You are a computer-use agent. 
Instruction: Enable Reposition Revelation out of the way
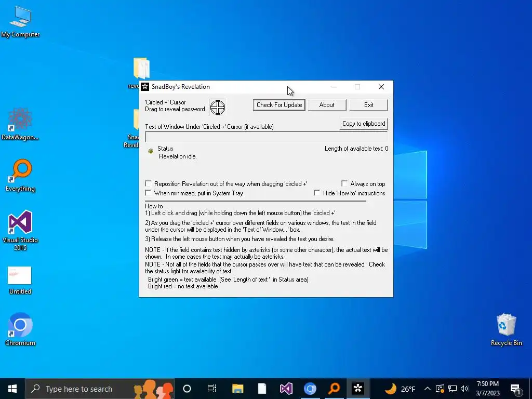point(148,183)
